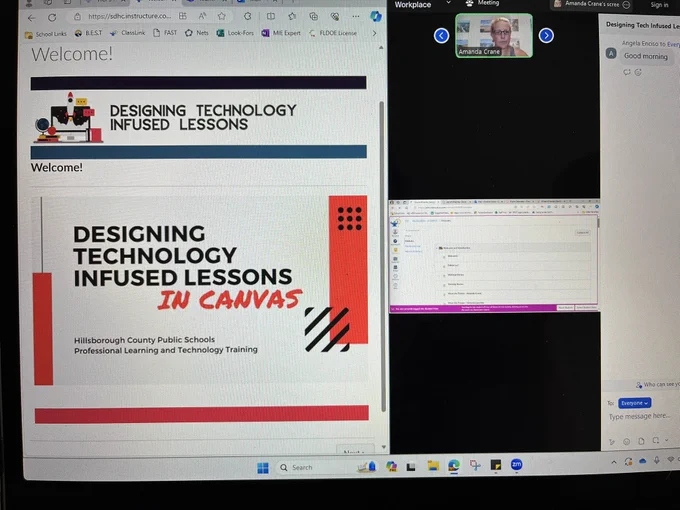Click the page scrollbar down arrow
680x510 pixels.
[383, 447]
